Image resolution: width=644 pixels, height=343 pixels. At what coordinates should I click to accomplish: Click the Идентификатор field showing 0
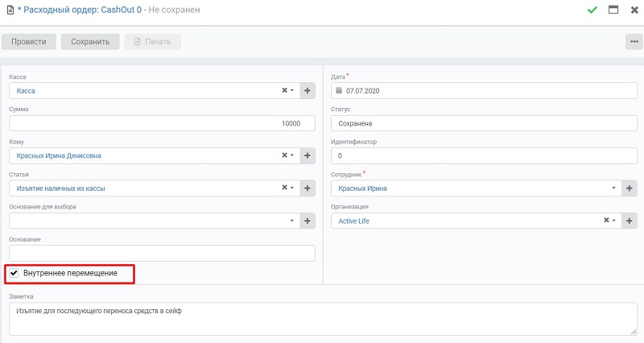(x=485, y=155)
